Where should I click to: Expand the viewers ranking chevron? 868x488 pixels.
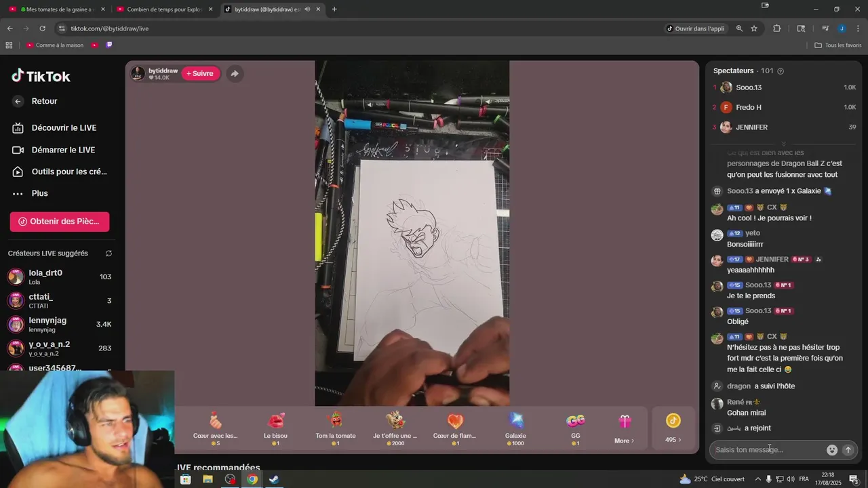pyautogui.click(x=784, y=144)
